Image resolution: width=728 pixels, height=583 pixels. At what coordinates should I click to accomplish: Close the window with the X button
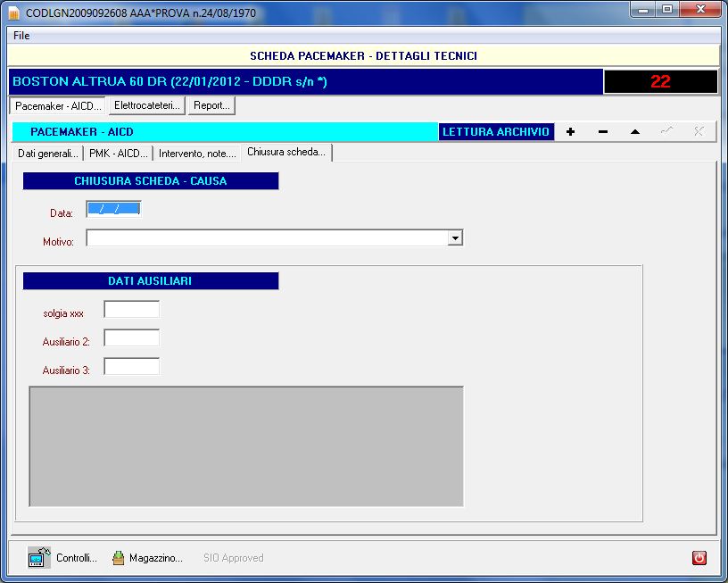(x=700, y=10)
